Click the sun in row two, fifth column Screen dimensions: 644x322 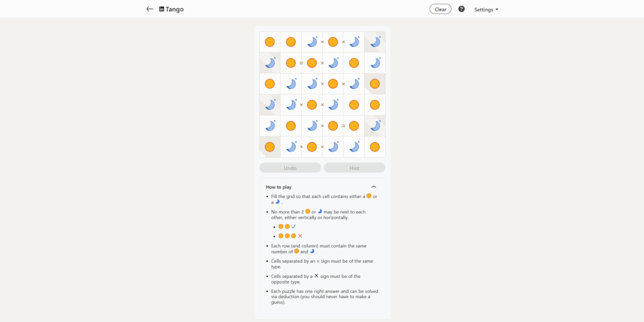point(354,63)
